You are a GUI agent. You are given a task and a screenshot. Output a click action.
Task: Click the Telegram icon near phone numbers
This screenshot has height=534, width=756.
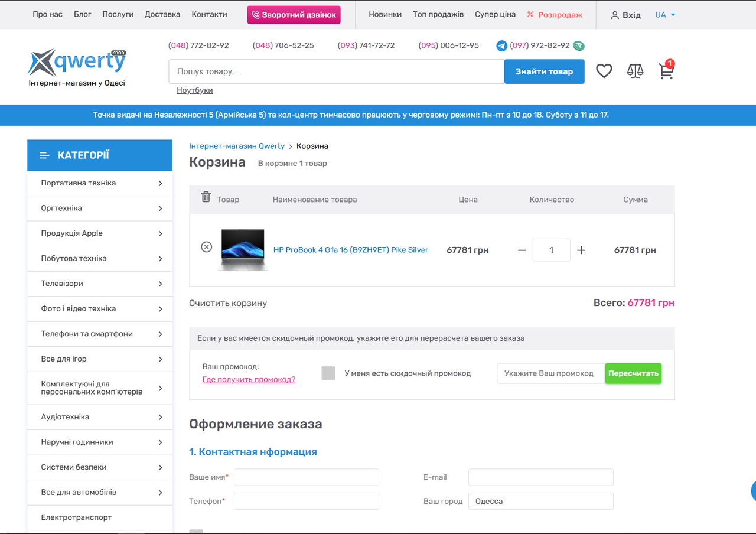pyautogui.click(x=501, y=45)
